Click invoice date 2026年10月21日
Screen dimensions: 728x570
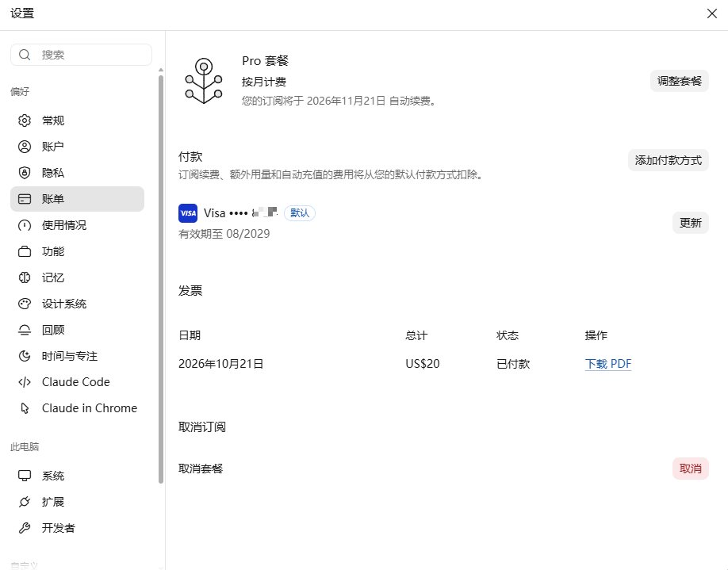[221, 364]
